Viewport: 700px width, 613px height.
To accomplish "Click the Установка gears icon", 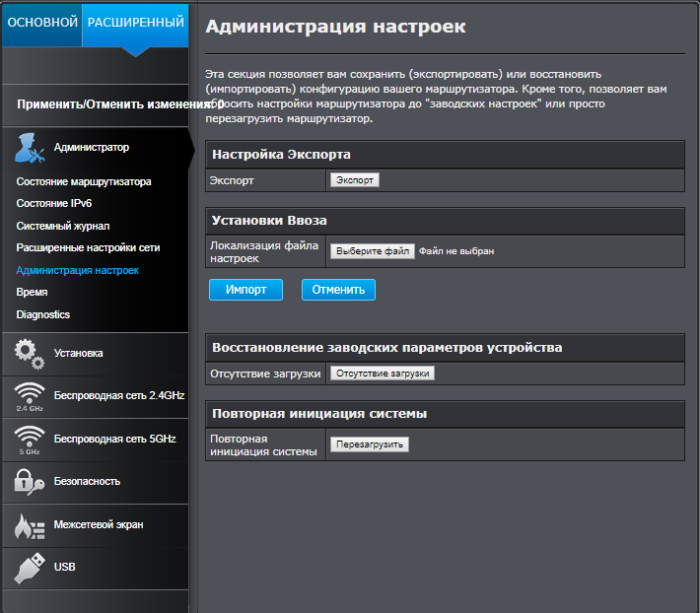I will point(29,353).
